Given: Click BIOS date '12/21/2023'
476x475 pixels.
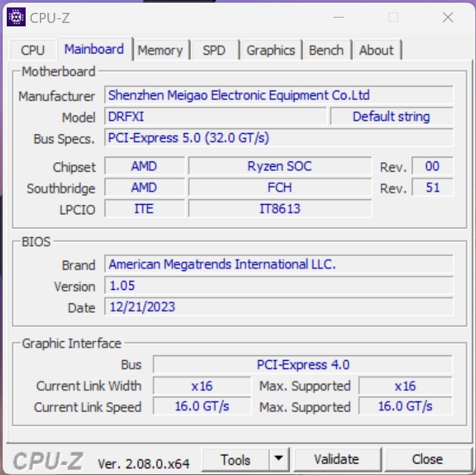Looking at the screenshot, I should coord(279,307).
